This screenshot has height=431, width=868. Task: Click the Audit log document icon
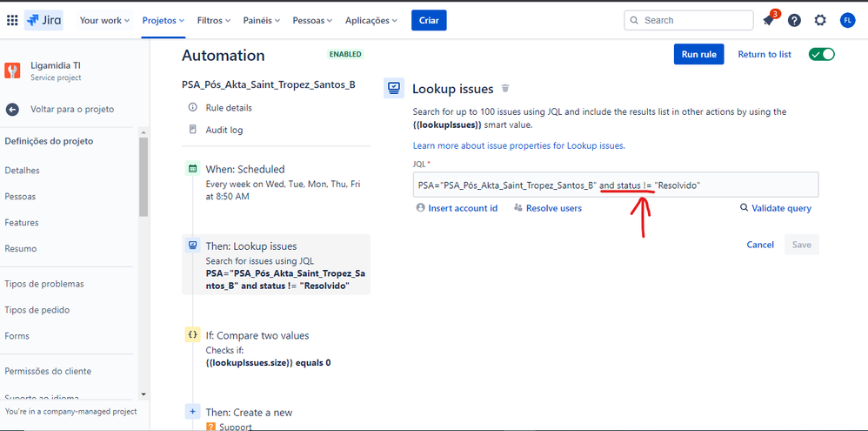point(192,130)
